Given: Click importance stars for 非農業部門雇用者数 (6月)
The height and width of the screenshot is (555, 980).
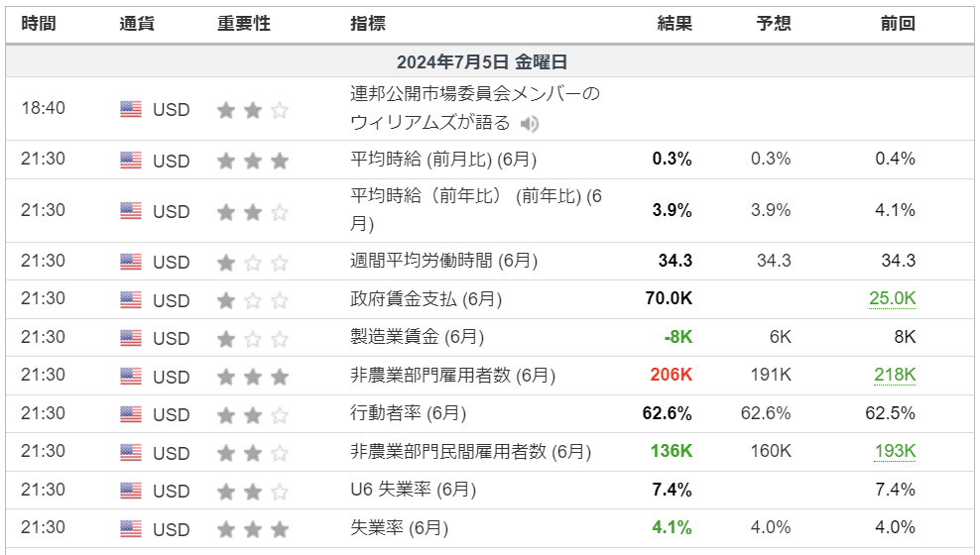Looking at the screenshot, I should pyautogui.click(x=253, y=377).
